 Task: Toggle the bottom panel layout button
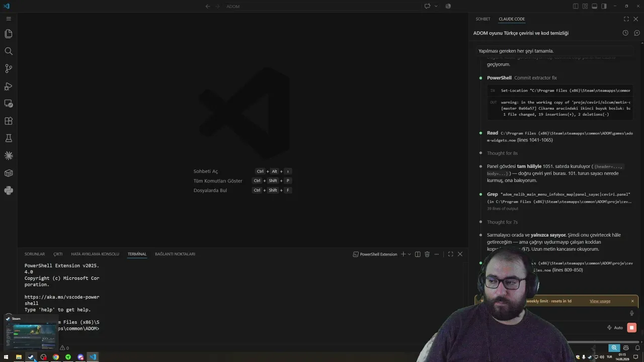[x=594, y=6]
